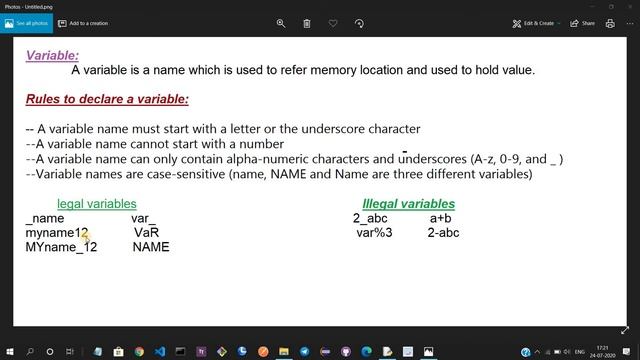Click line 'A variable name cannot start with a number'
The width and height of the screenshot is (640, 360).
155,144
